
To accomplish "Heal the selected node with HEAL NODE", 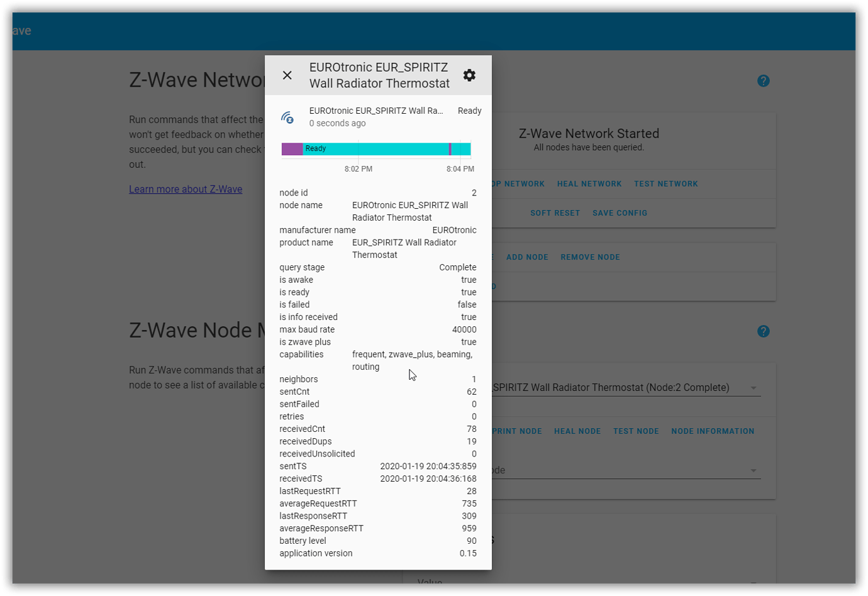I will pos(576,431).
